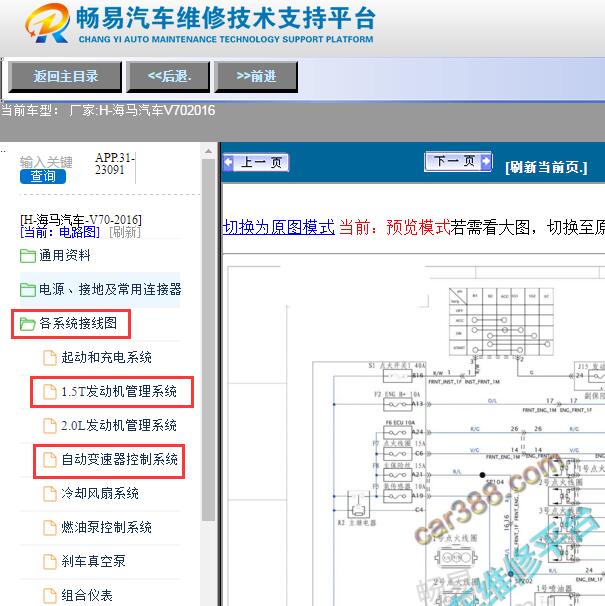Open 1.5T发动机管理系统 document
The width and height of the screenshot is (605, 606).
[x=119, y=392]
